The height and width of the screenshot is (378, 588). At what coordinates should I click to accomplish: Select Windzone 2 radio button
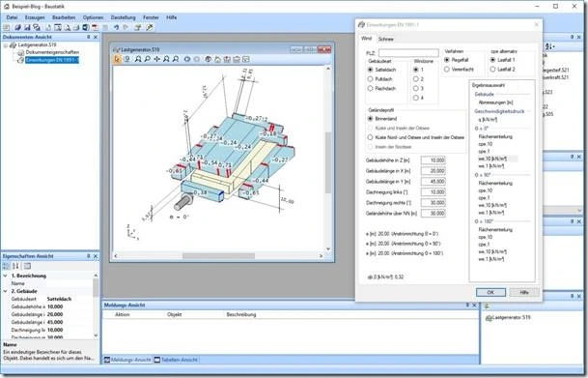[x=415, y=79]
